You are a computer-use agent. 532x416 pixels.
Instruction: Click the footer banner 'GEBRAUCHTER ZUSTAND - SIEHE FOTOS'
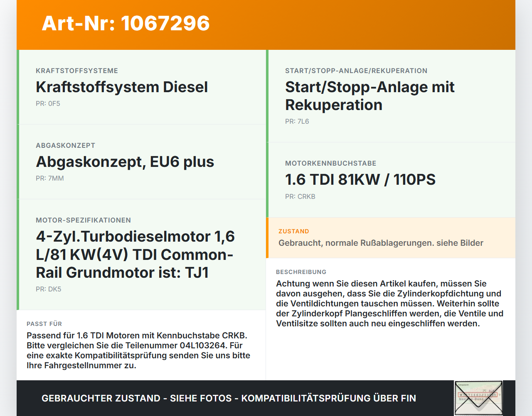(x=229, y=399)
